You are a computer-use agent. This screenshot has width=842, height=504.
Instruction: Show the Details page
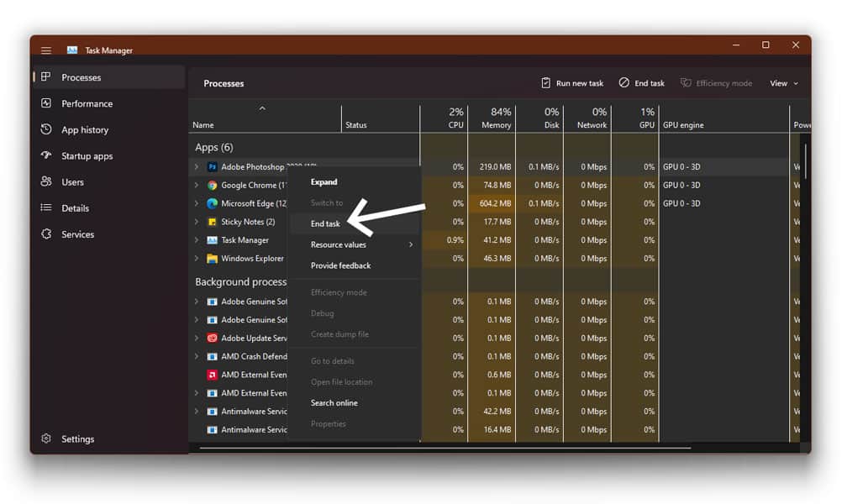[x=109, y=208]
